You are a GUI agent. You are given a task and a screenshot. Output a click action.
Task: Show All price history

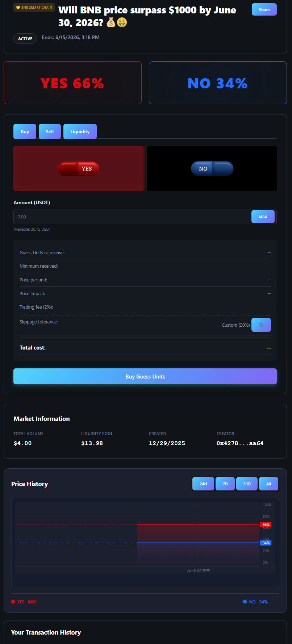pos(268,484)
